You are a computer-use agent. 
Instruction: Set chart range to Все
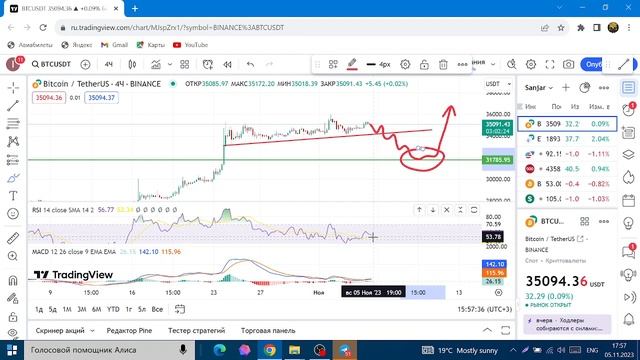point(157,309)
